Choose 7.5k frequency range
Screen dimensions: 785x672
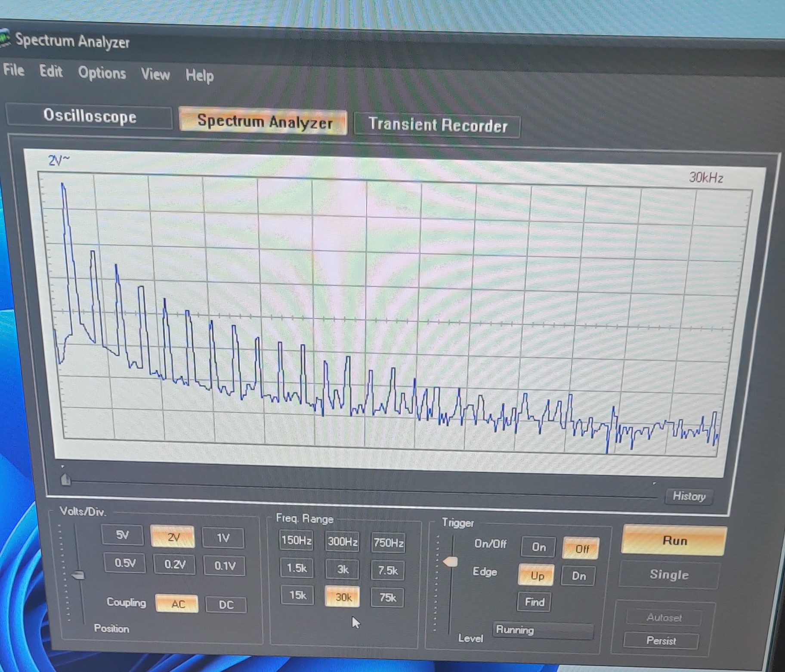(x=388, y=570)
